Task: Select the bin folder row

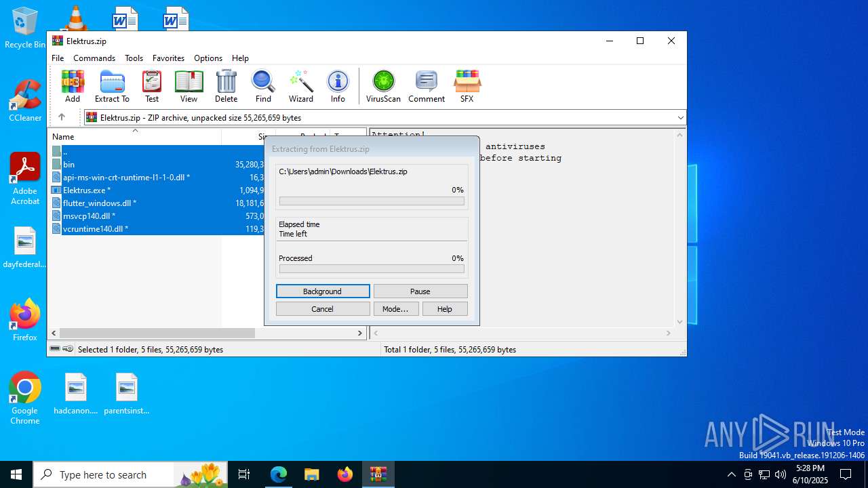Action: coord(158,164)
